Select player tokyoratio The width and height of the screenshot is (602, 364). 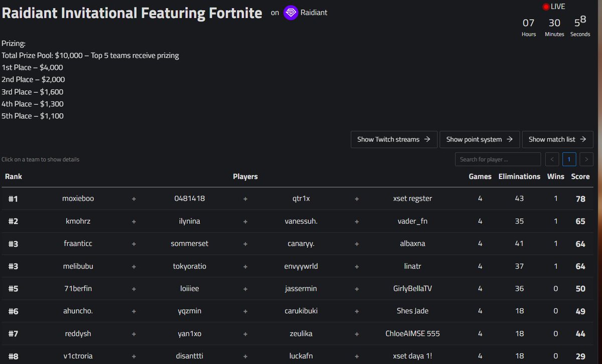(x=190, y=266)
